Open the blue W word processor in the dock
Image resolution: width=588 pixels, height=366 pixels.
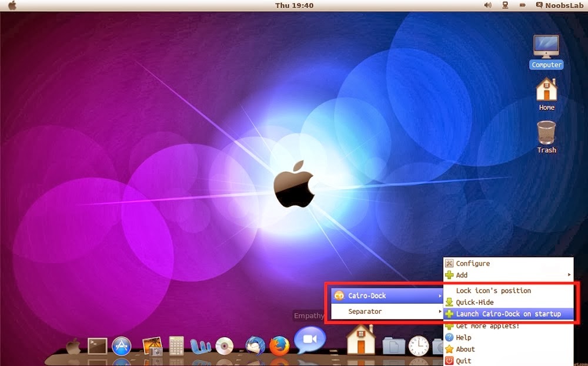tap(201, 346)
